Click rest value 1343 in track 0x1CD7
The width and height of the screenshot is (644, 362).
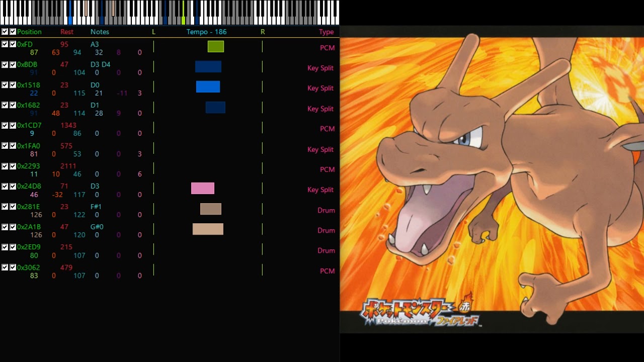(x=68, y=125)
